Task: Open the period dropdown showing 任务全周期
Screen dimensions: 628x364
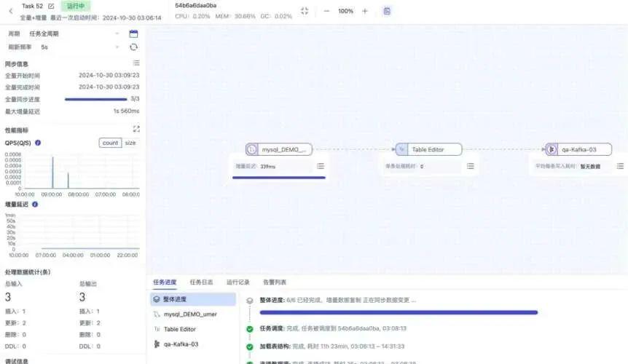Action: [x=74, y=33]
